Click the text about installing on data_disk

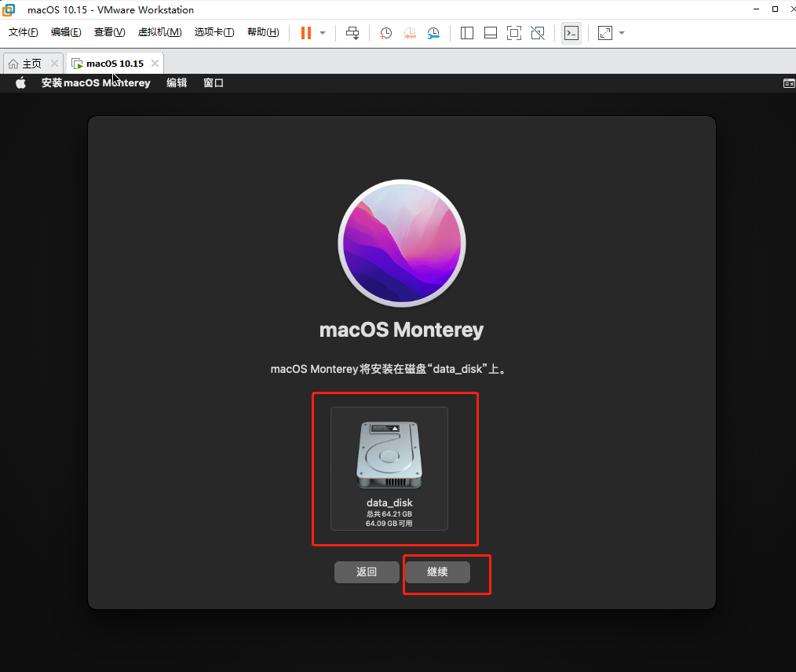(389, 369)
